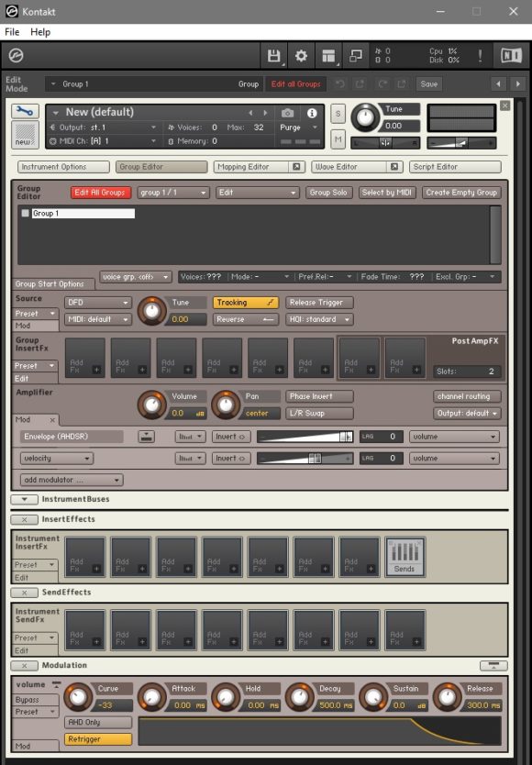Toggle the Tracking button
The height and width of the screenshot is (765, 532).
246,303
